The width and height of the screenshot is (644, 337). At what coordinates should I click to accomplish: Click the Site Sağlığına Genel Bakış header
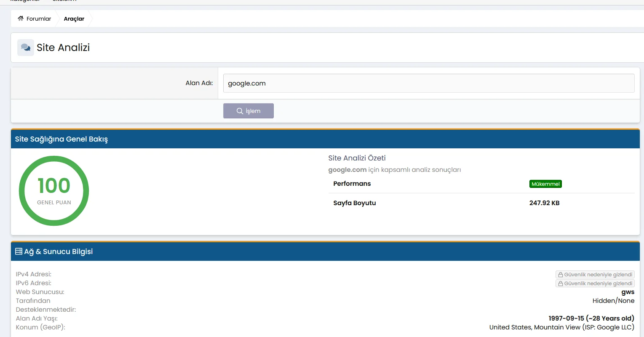pos(61,139)
